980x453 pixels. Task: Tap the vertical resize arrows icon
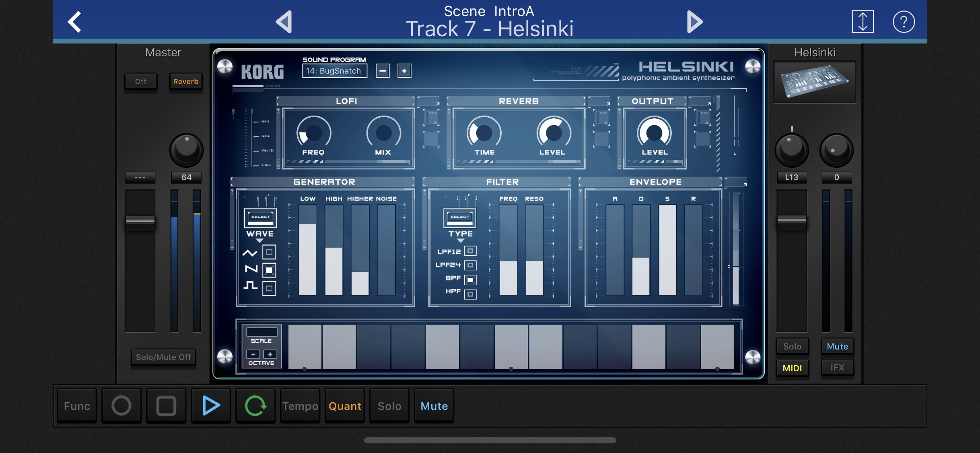(x=863, y=22)
